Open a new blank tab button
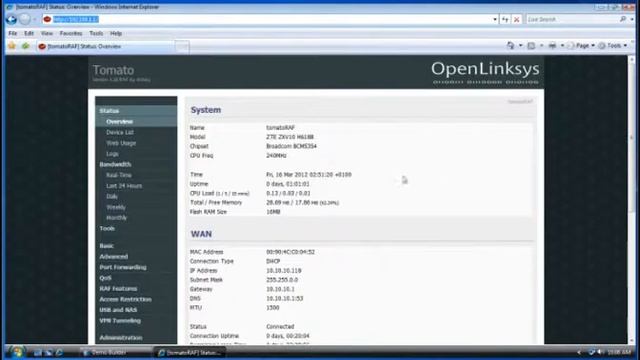 pyautogui.click(x=182, y=47)
